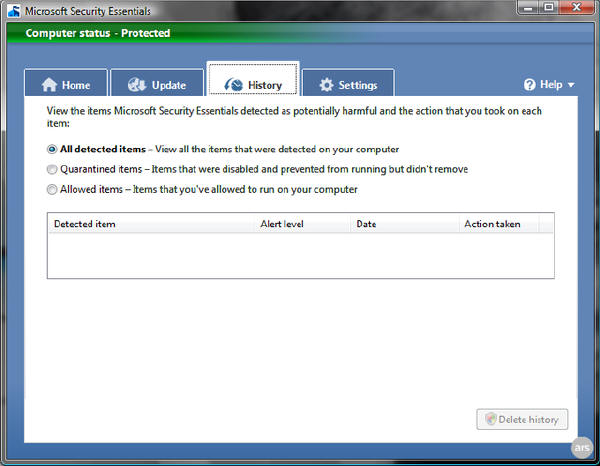
Task: Click the Help question mark icon
Action: [x=530, y=85]
